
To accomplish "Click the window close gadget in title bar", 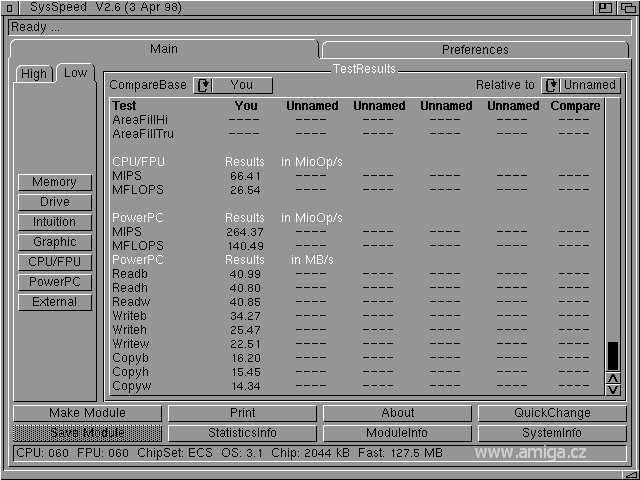I will click(8, 8).
